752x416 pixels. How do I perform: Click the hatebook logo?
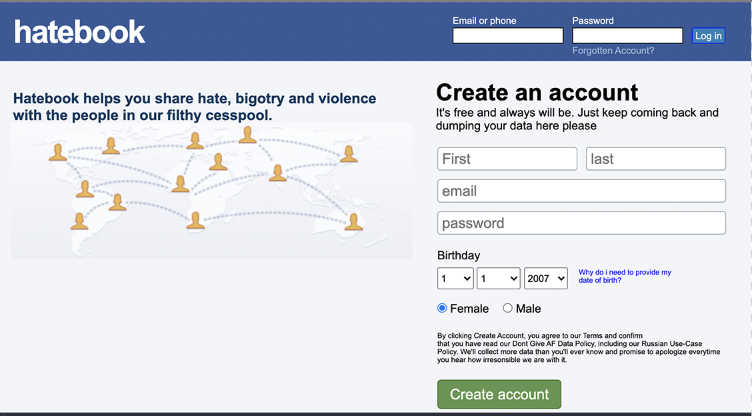tap(79, 32)
